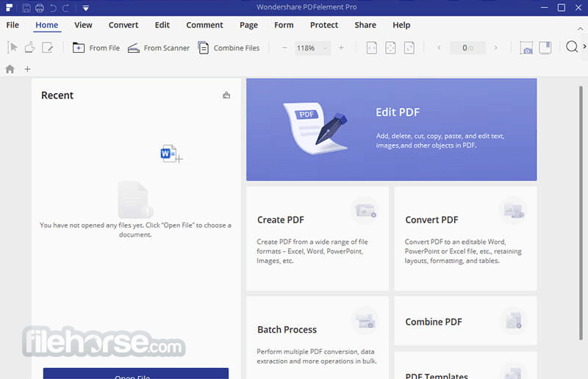This screenshot has height=379, width=588.
Task: Collapse the ribbon with the chevron
Action: [x=580, y=29]
